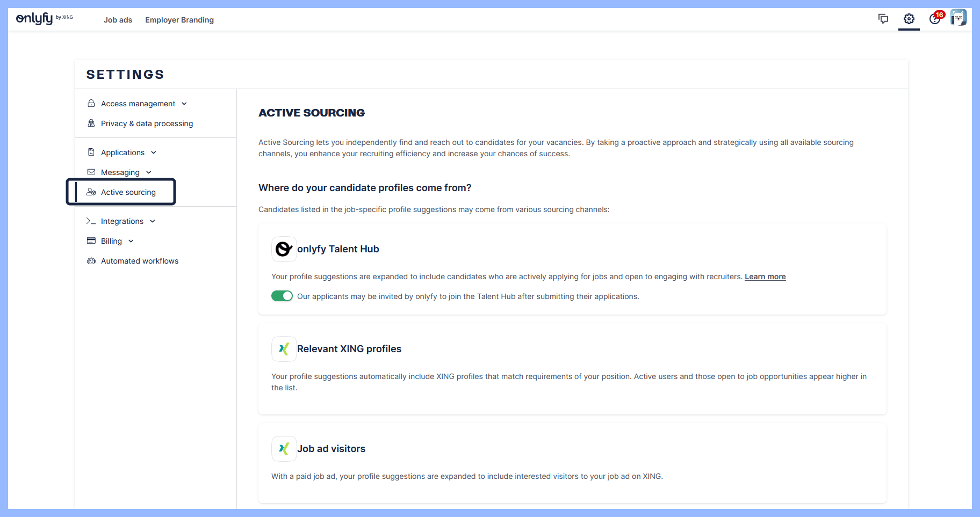The height and width of the screenshot is (517, 980).
Task: Select Active sourcing in the sidebar
Action: coord(128,192)
